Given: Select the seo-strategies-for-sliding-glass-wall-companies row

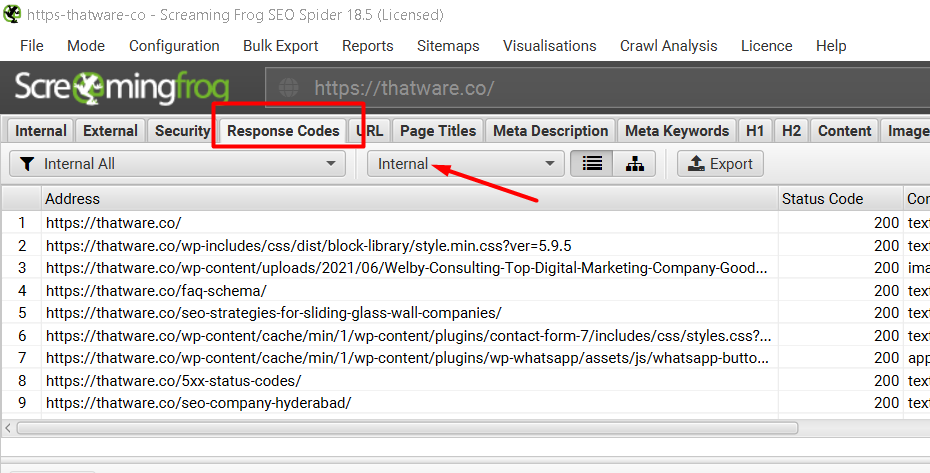Looking at the screenshot, I should click(409, 313).
